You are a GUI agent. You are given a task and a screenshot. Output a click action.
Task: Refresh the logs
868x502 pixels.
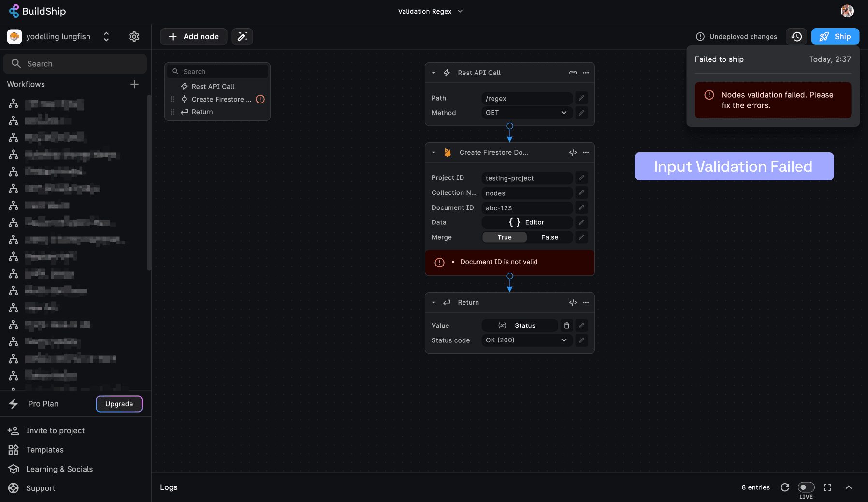(785, 487)
